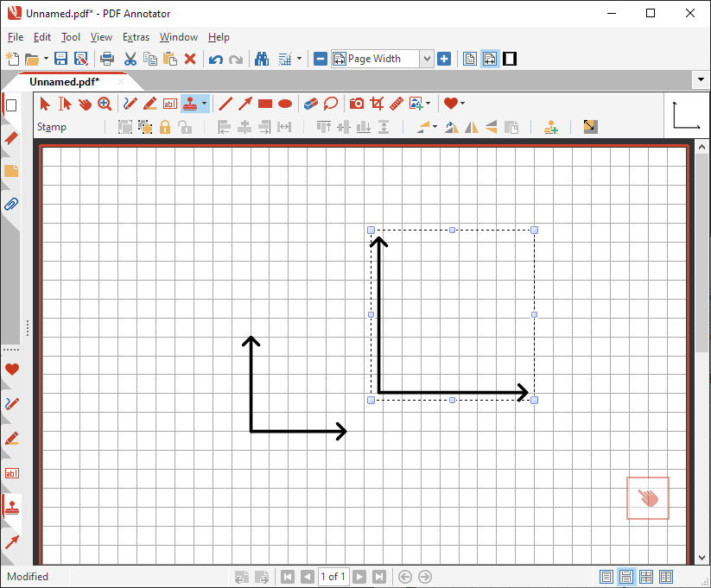The width and height of the screenshot is (711, 588).
Task: Open the Find binoculars search
Action: 262,59
